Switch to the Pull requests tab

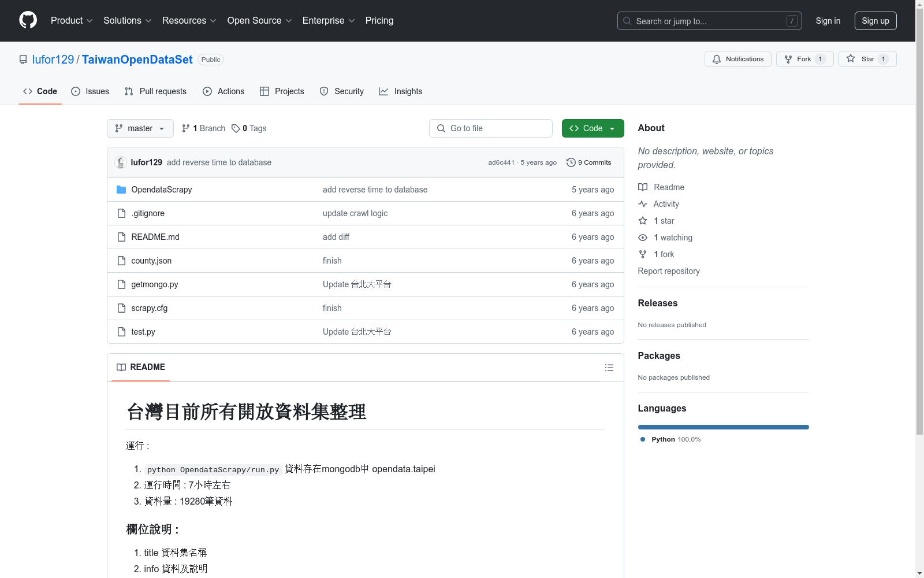point(155,91)
